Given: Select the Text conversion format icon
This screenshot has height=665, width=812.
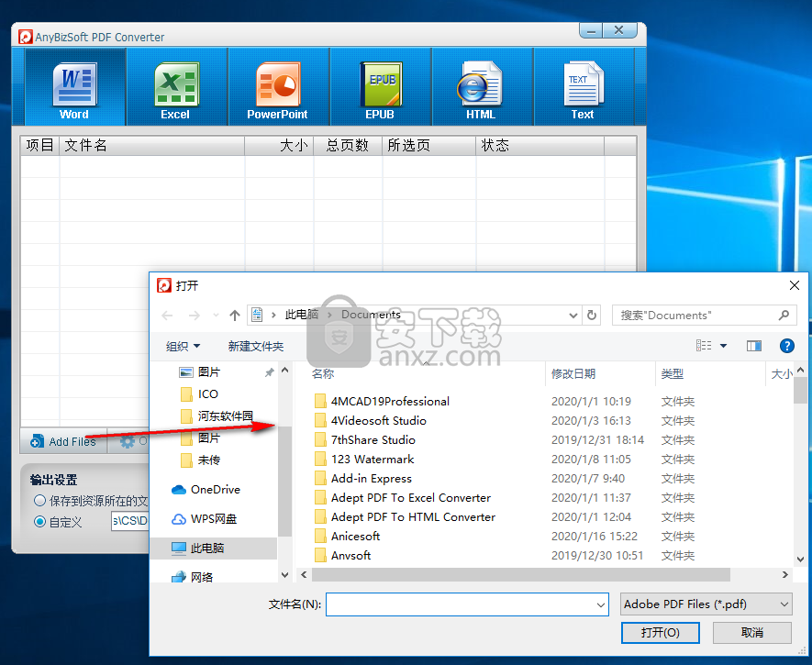Looking at the screenshot, I should [584, 87].
